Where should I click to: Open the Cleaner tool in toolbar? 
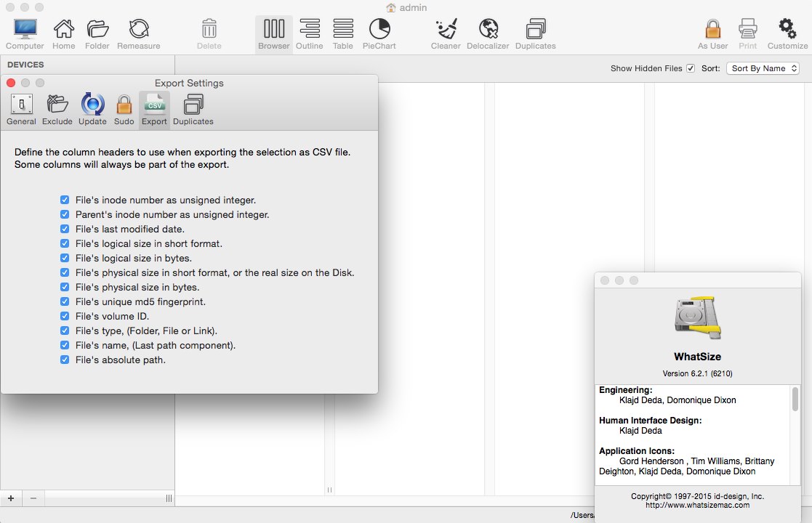[x=446, y=34]
